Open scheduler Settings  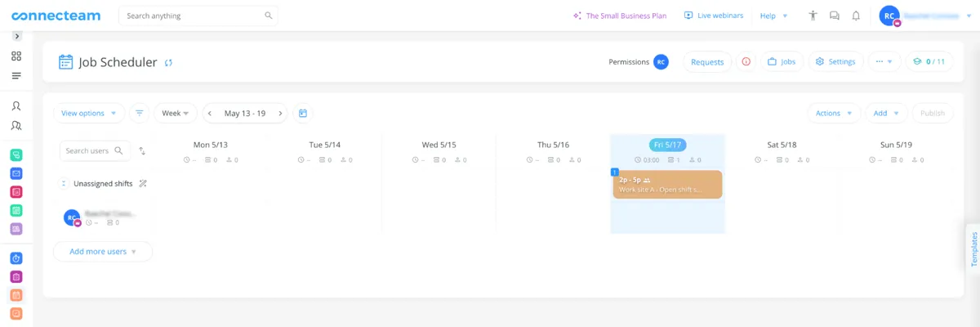(x=835, y=62)
